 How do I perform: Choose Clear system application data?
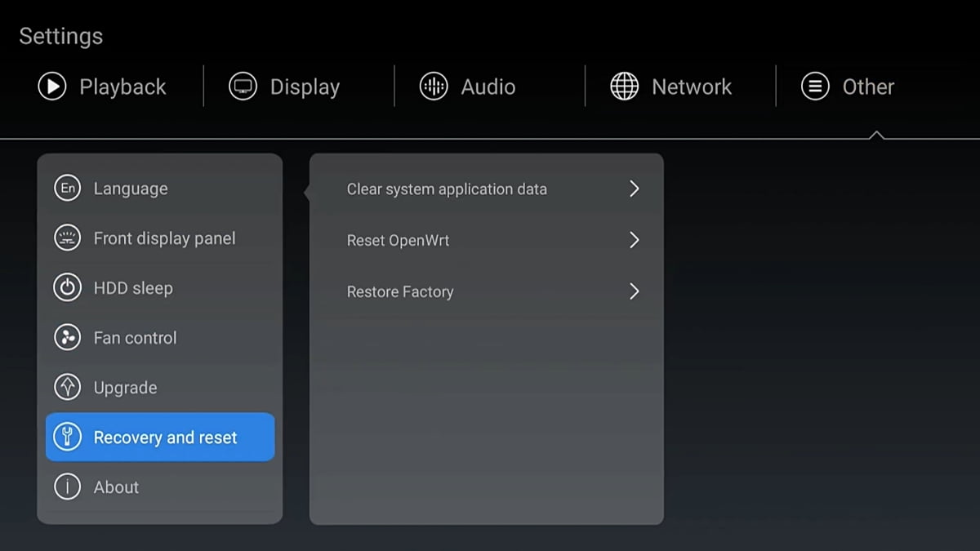point(487,189)
